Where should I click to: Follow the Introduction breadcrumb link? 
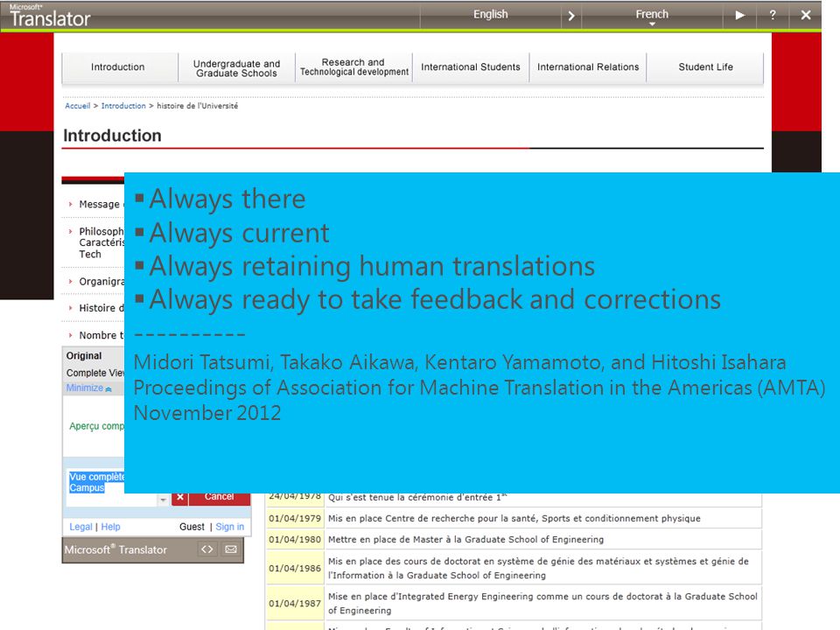(123, 106)
